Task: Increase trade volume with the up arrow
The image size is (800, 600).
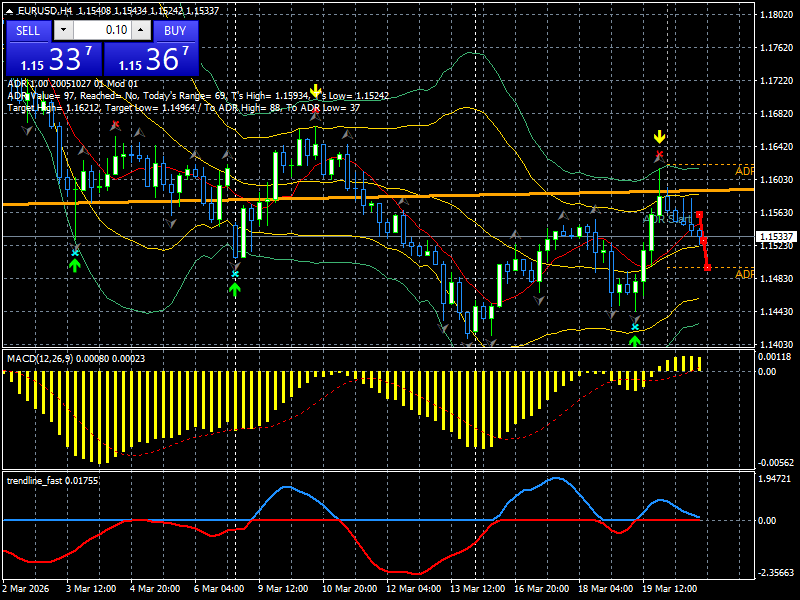Action: pos(141,30)
